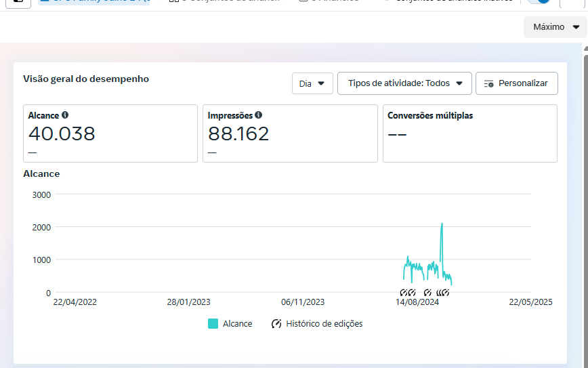The image size is (588, 368).
Task: Click the Personalizar text label
Action: click(523, 83)
